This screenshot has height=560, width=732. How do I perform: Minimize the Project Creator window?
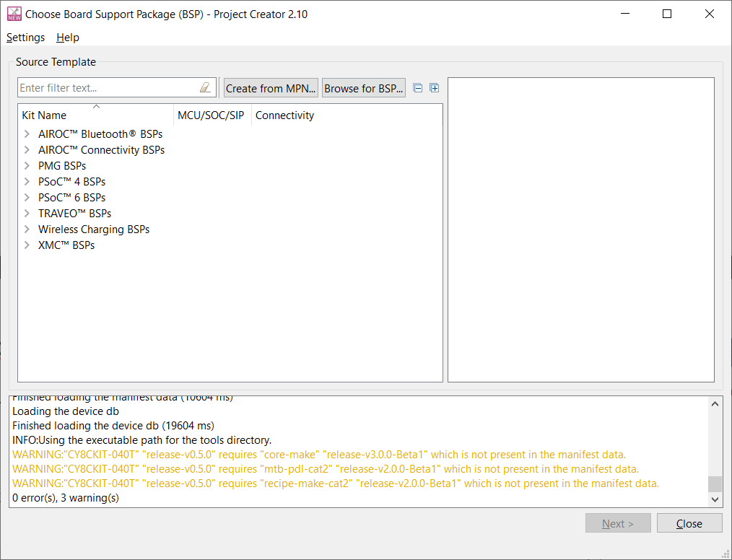[x=625, y=14]
